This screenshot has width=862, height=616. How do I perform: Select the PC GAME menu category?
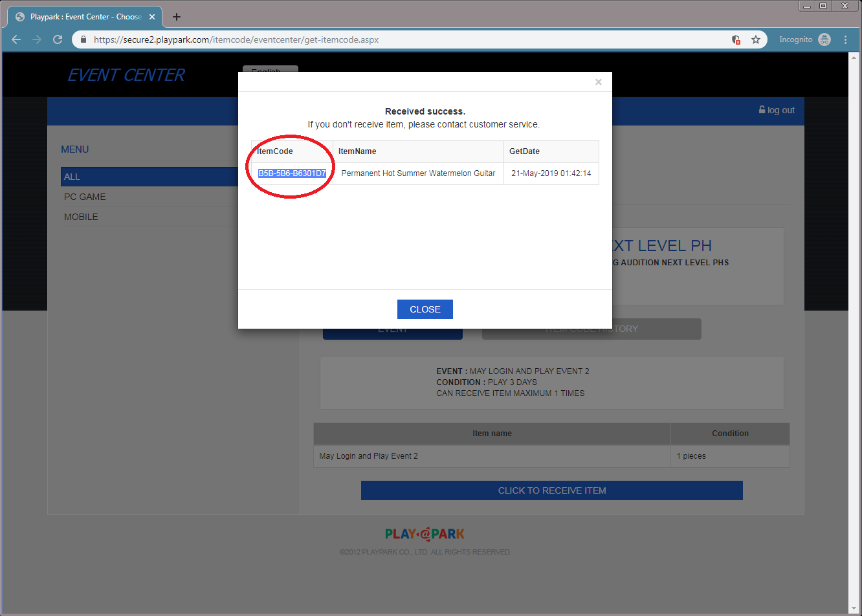coord(85,197)
